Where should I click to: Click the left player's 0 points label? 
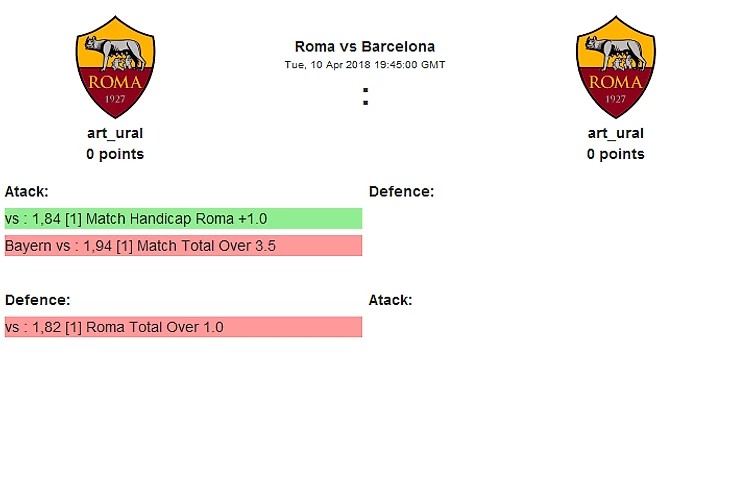pos(115,154)
